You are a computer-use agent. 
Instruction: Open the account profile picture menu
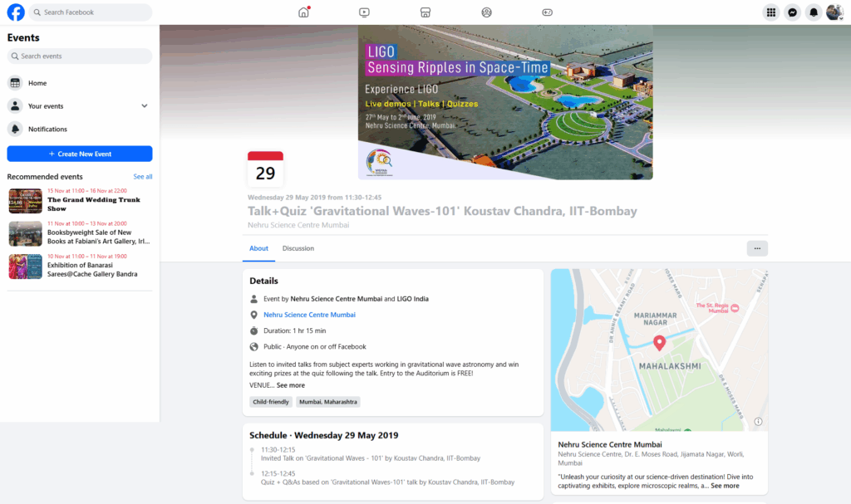click(x=834, y=12)
